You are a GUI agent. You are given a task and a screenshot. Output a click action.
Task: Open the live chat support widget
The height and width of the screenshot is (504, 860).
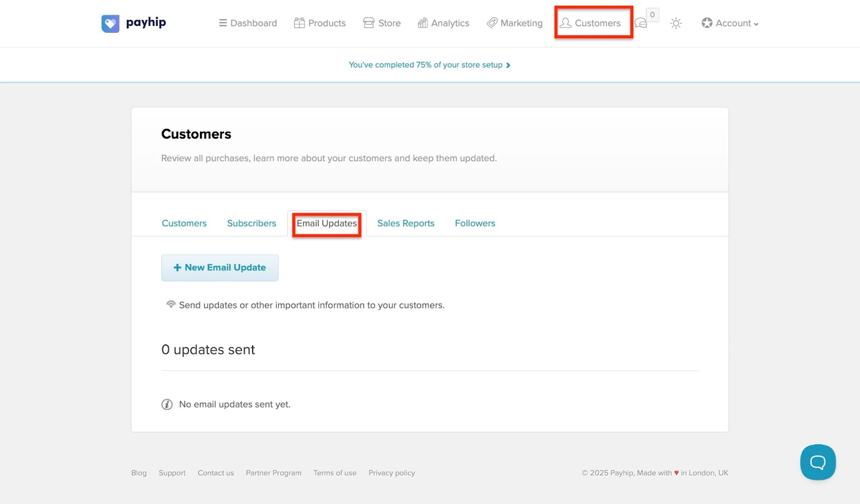click(818, 462)
